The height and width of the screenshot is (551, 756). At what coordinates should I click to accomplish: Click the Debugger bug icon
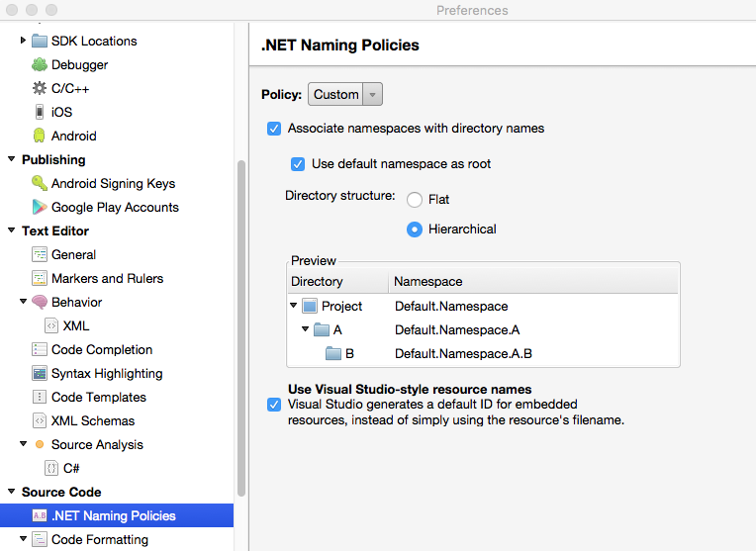tap(40, 64)
